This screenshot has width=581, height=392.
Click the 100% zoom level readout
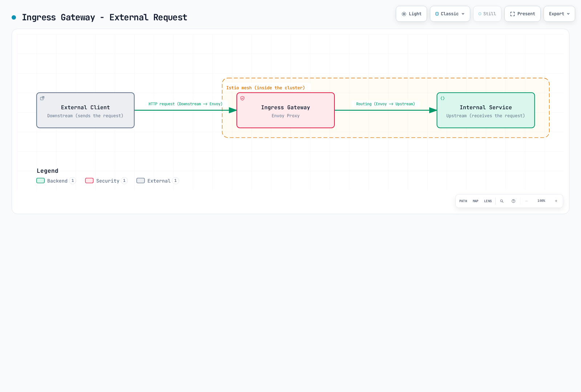(541, 201)
